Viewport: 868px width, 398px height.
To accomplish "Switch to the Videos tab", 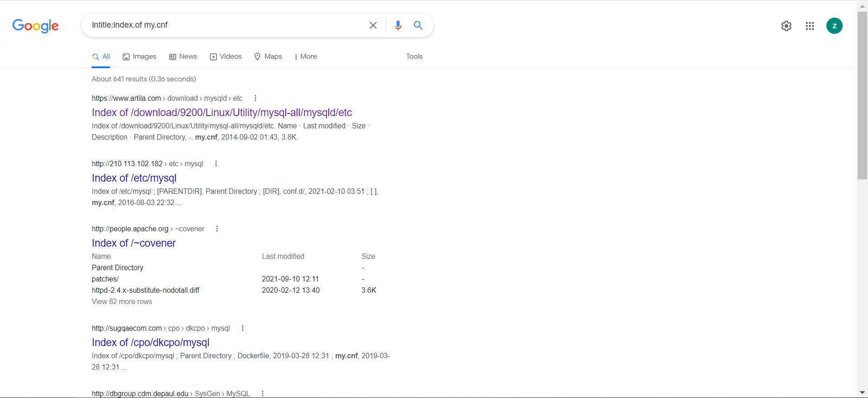I will click(226, 56).
